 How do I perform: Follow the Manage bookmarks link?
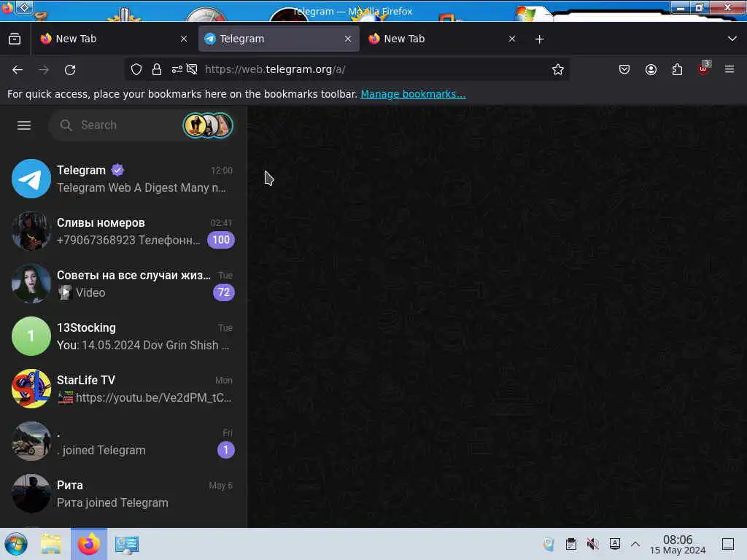pyautogui.click(x=413, y=94)
